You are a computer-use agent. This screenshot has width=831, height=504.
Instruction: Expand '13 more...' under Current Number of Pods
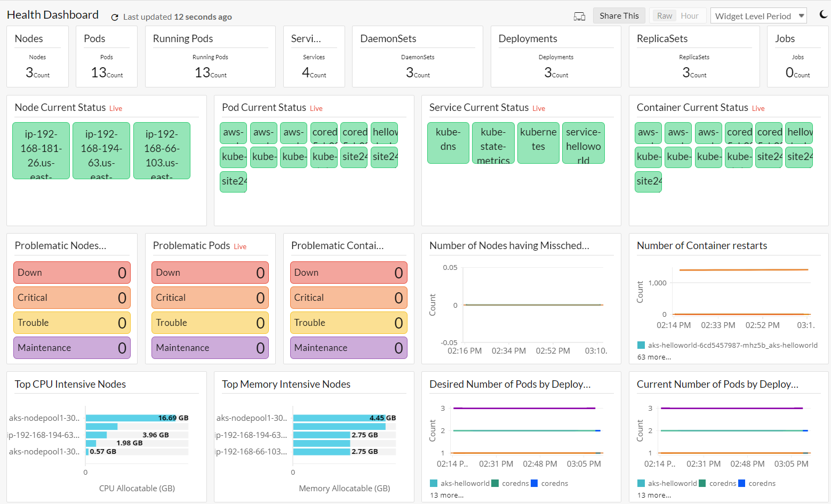pyautogui.click(x=654, y=495)
